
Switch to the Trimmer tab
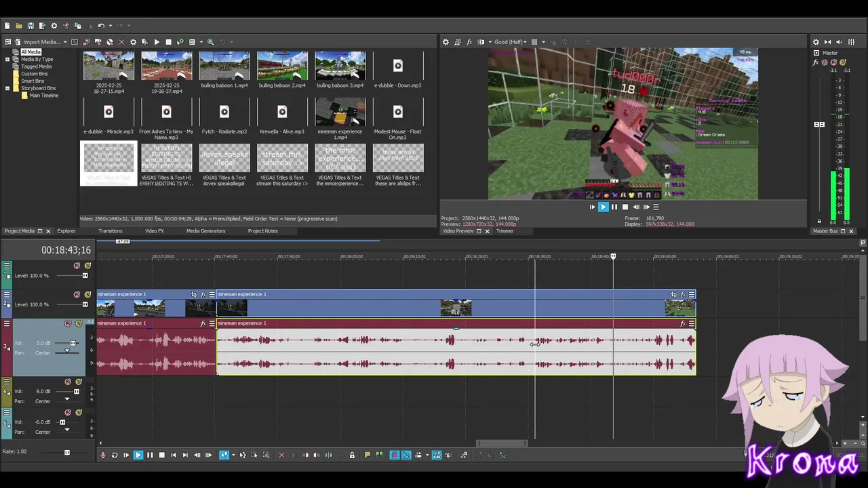pyautogui.click(x=505, y=231)
